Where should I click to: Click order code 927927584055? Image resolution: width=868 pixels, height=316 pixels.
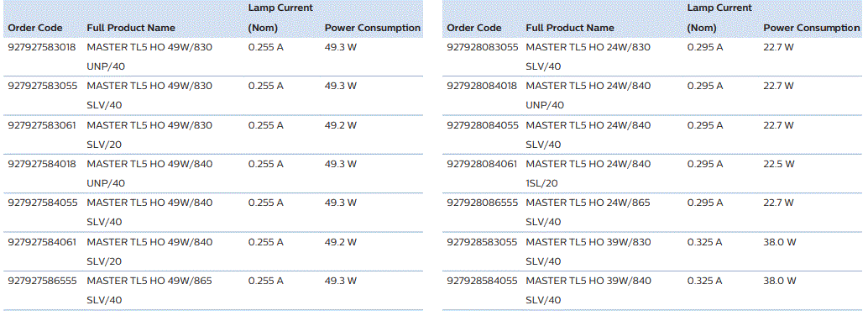(x=42, y=203)
